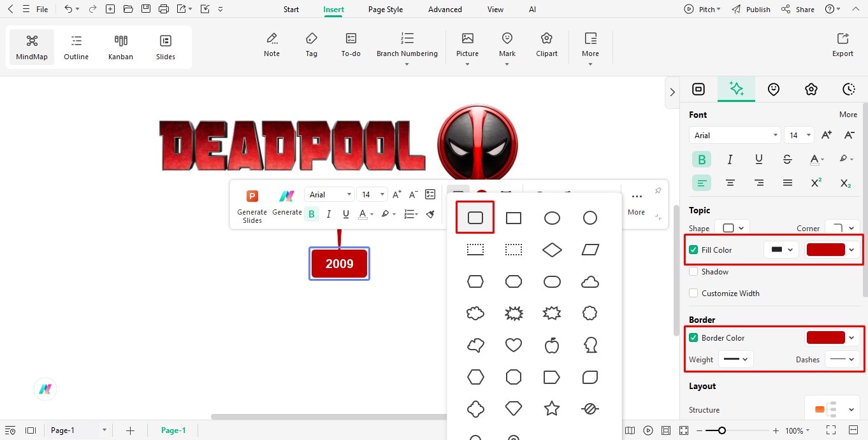Click the Print icon in top bar
Image resolution: width=868 pixels, height=440 pixels.
coord(164,9)
